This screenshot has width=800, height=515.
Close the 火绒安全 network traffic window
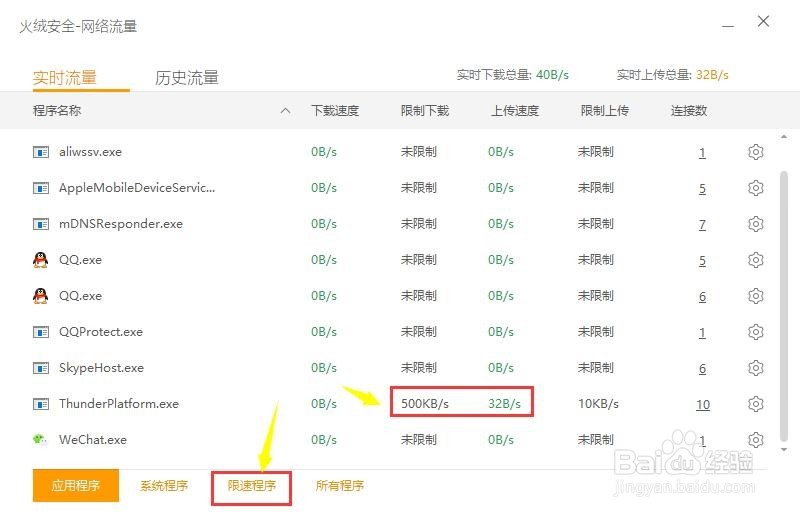763,21
